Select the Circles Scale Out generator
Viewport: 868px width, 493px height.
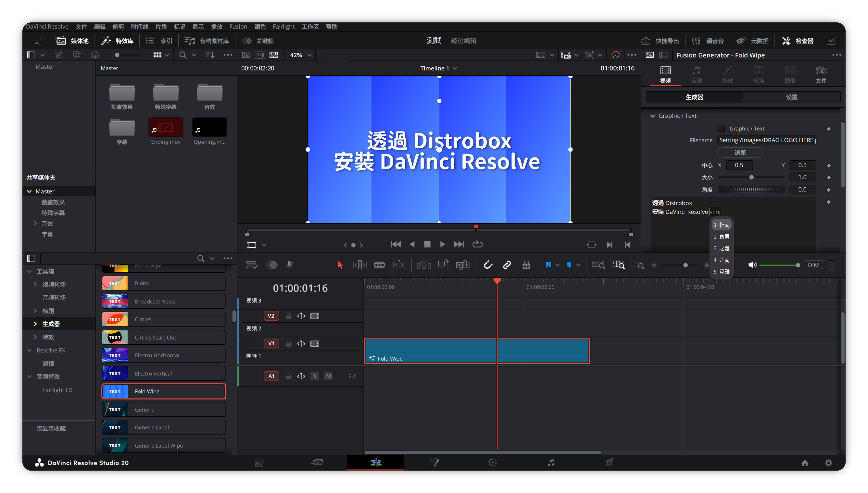[x=164, y=337]
